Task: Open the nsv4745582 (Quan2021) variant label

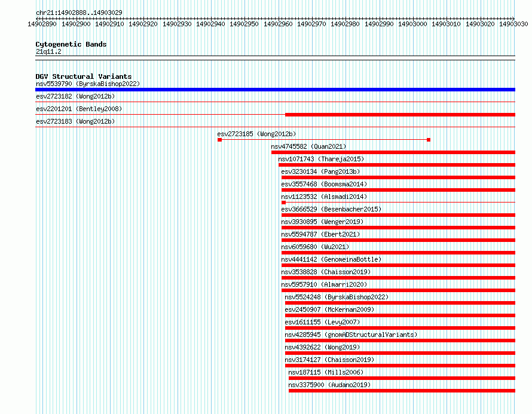Action: [308, 146]
